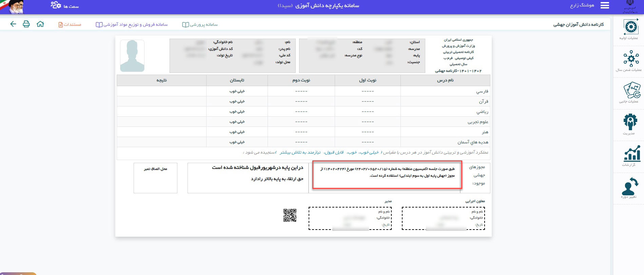Click the print icon
The image size is (644, 275).
pyautogui.click(x=26, y=24)
